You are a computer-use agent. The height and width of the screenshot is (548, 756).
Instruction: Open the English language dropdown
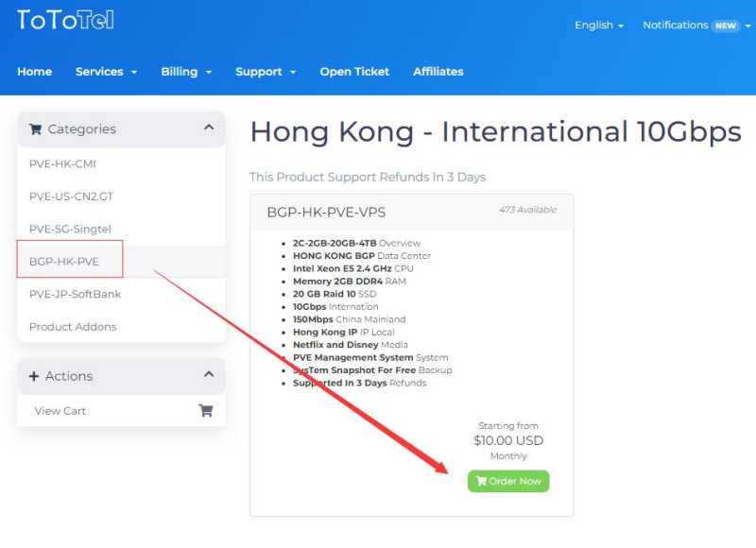(599, 26)
